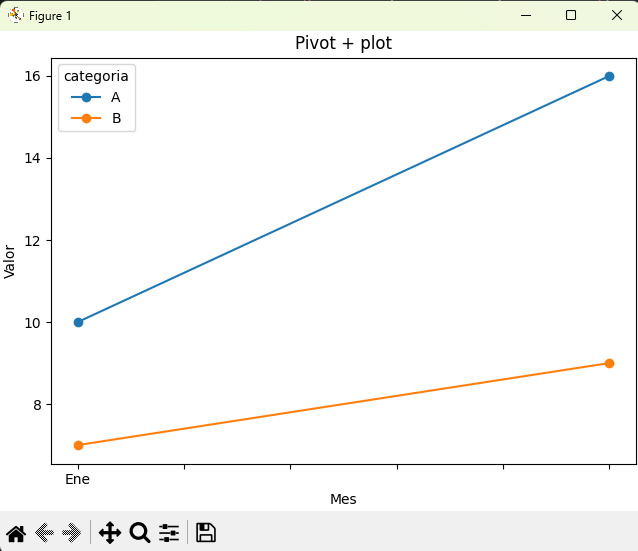
Task: Maximize the Figure 1 window
Action: [571, 15]
